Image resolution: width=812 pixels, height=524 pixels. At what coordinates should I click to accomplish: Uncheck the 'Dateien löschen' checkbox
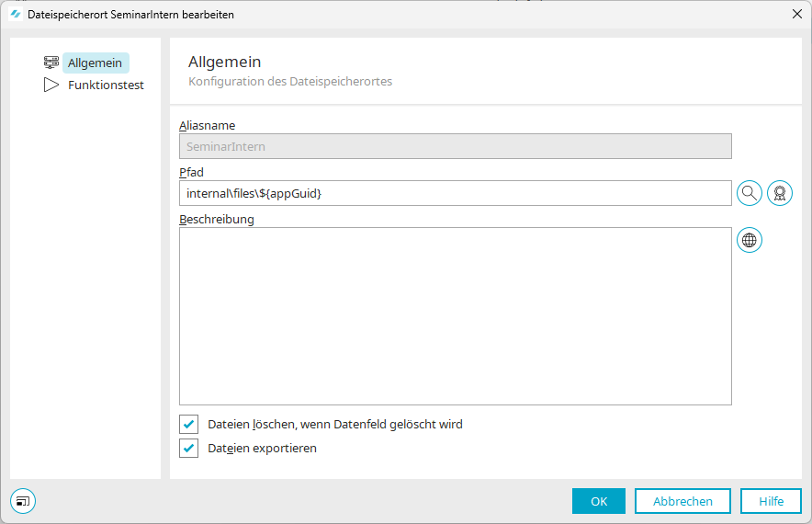tap(189, 424)
